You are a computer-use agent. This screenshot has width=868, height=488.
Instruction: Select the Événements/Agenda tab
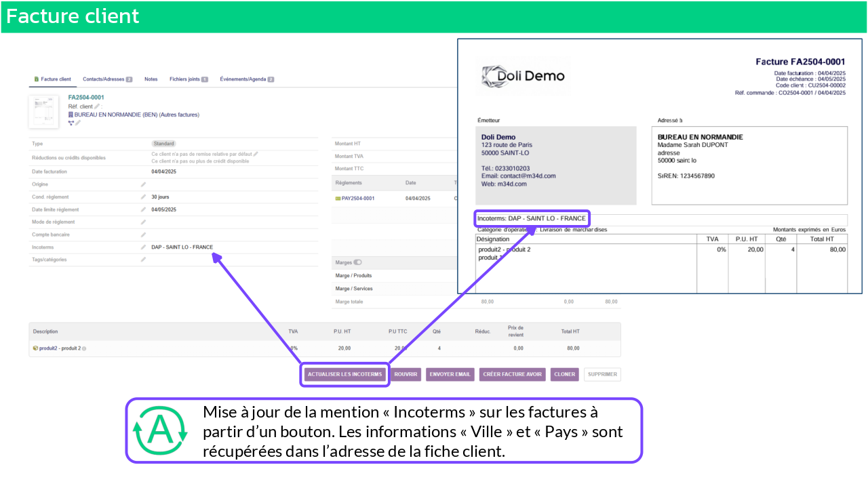click(247, 79)
